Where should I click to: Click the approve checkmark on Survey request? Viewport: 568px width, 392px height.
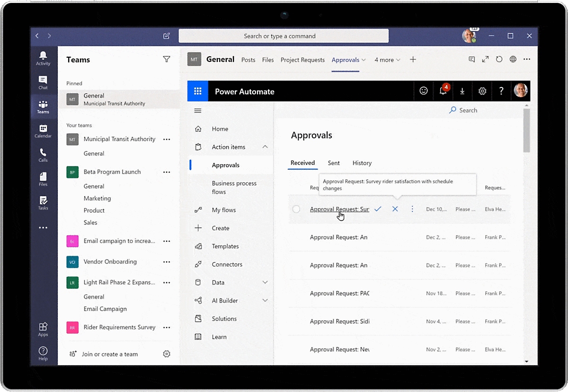coord(378,209)
